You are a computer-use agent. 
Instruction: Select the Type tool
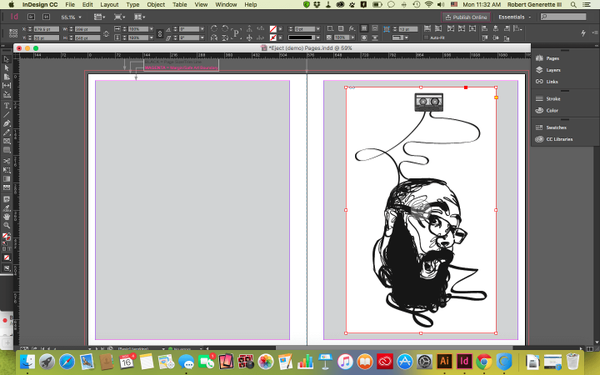(x=7, y=106)
